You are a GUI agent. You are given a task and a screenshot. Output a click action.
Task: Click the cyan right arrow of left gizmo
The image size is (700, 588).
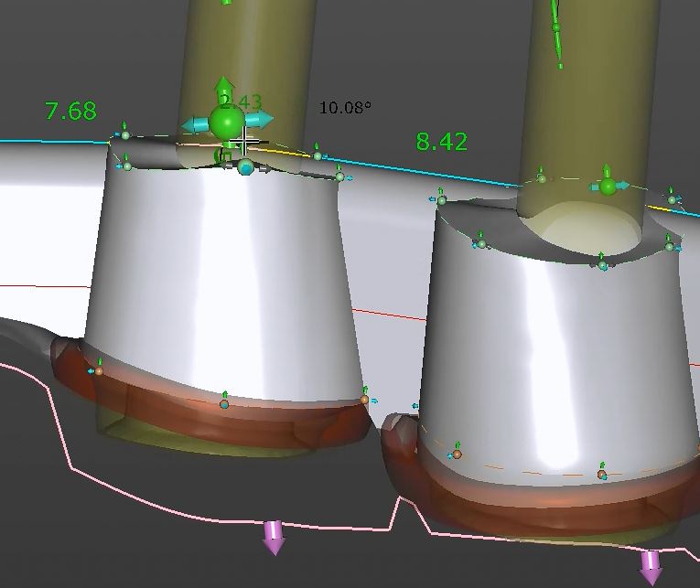click(262, 120)
